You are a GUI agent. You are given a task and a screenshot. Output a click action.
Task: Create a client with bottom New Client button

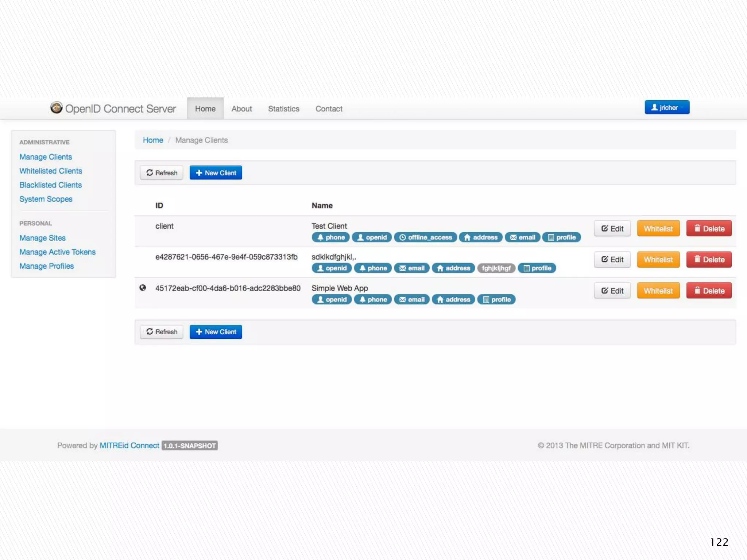(216, 332)
